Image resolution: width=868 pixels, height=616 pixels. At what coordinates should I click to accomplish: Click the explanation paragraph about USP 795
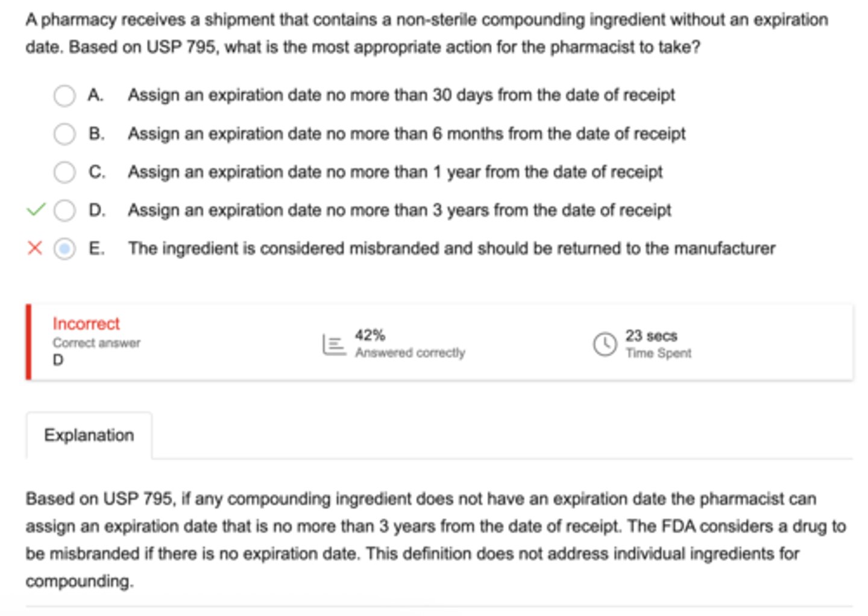pos(436,539)
